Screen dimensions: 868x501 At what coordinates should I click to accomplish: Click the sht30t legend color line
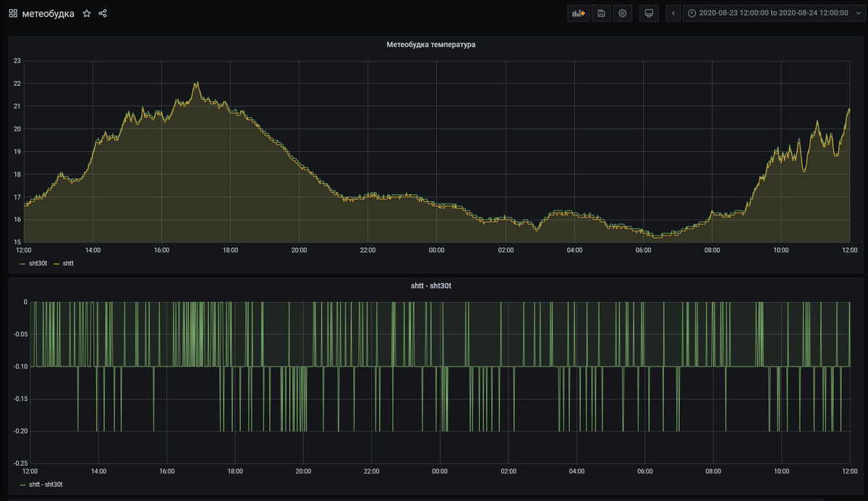click(x=22, y=264)
